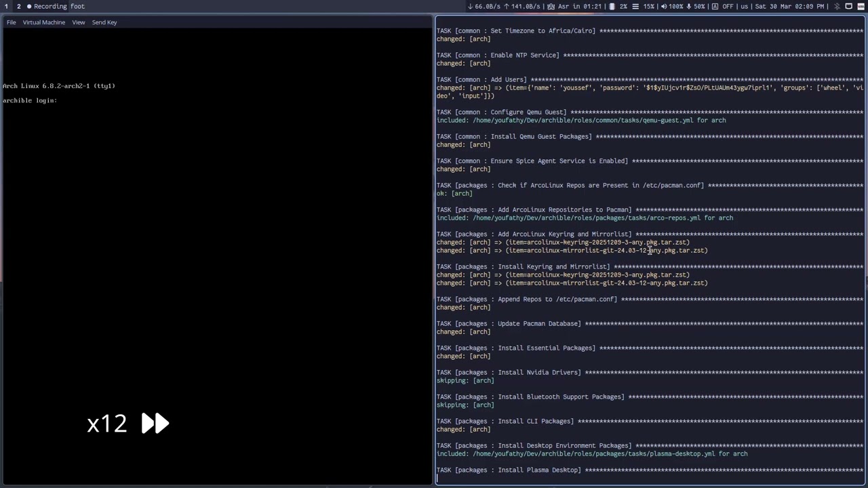Viewport: 868px width, 488px height.
Task: Click the archlinux login prompt in VM
Action: coord(30,100)
